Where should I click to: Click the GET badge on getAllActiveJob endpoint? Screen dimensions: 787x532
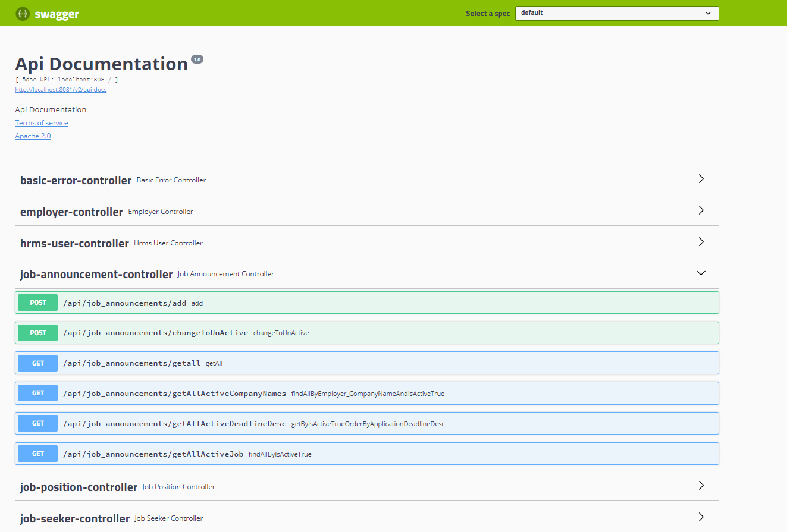pos(37,453)
